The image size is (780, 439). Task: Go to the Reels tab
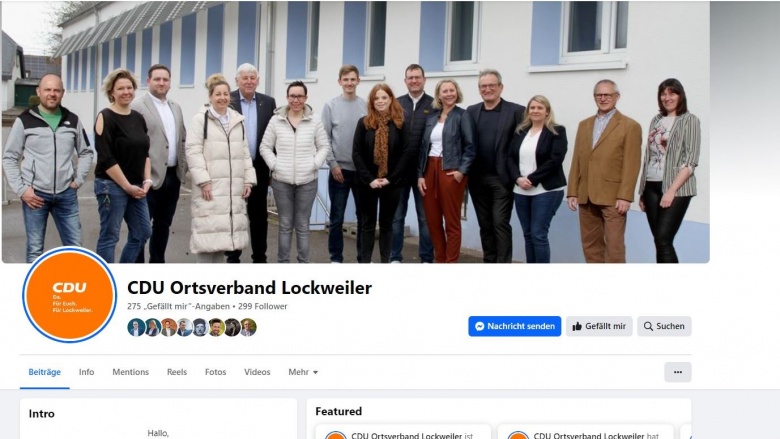point(177,372)
